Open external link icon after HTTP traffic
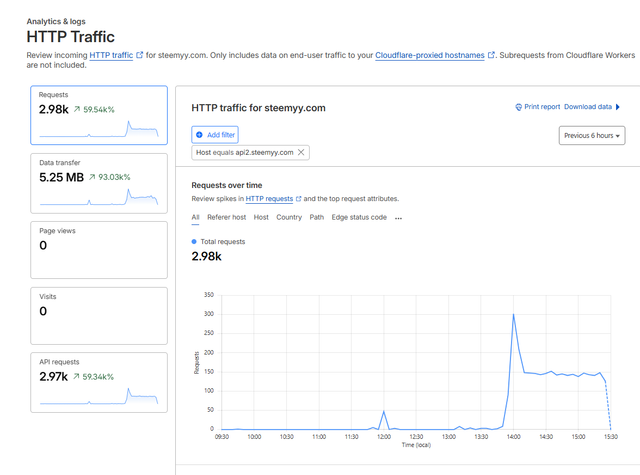 [x=139, y=55]
